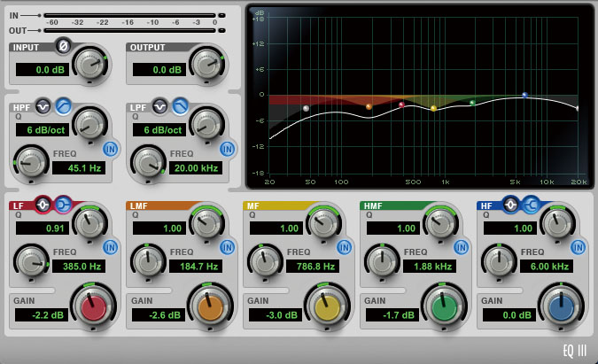This screenshot has width=598, height=364.
Task: Select the blue HF node on the graph
Action: tap(524, 95)
